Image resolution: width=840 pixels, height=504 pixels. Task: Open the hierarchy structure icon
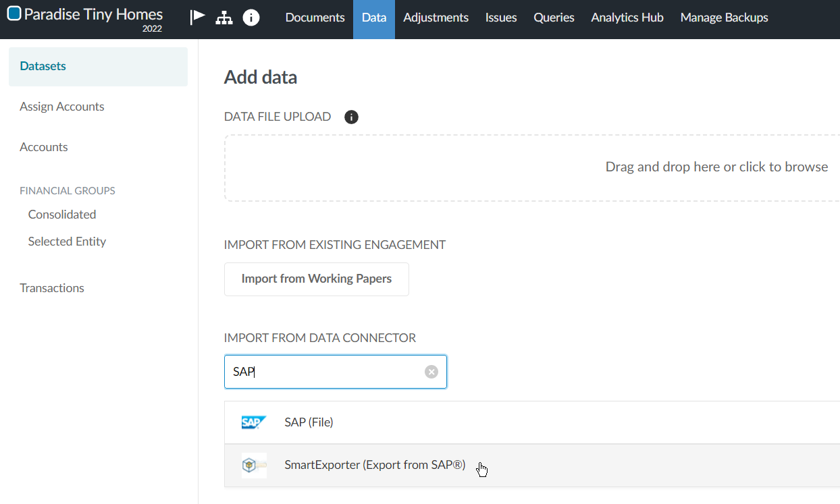click(x=224, y=18)
